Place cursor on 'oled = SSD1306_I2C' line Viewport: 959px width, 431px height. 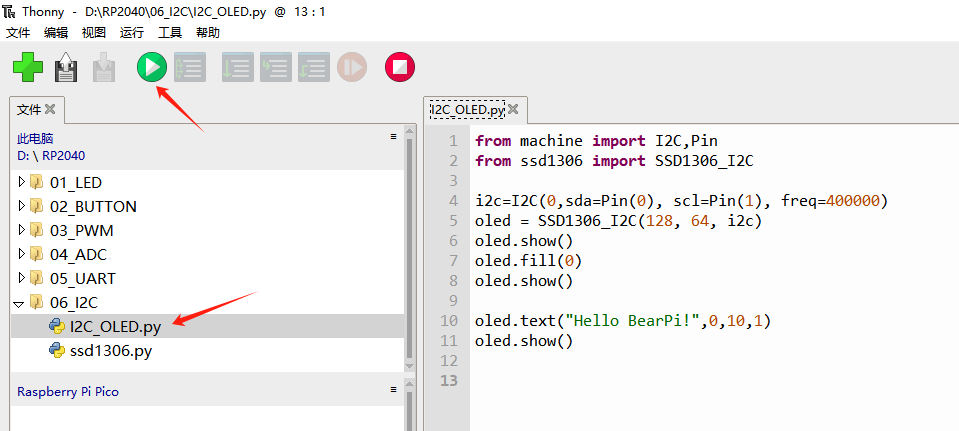[x=618, y=221]
